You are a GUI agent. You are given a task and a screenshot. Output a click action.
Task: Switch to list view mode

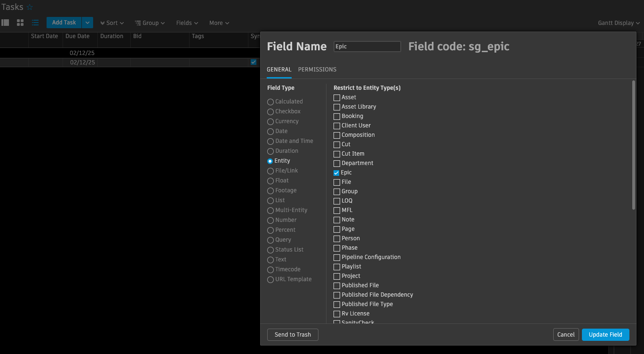35,23
